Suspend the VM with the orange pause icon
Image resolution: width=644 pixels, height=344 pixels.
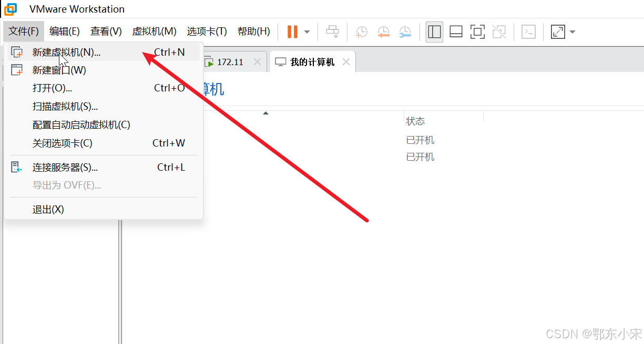pos(292,32)
